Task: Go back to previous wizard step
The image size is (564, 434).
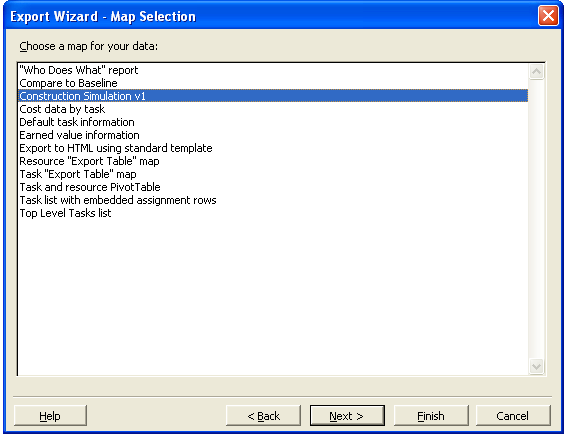Action: click(263, 416)
